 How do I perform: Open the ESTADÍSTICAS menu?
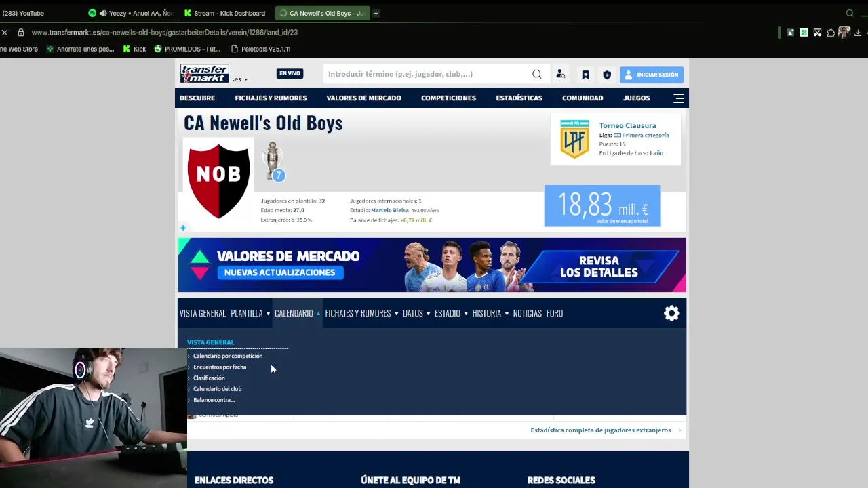point(519,98)
